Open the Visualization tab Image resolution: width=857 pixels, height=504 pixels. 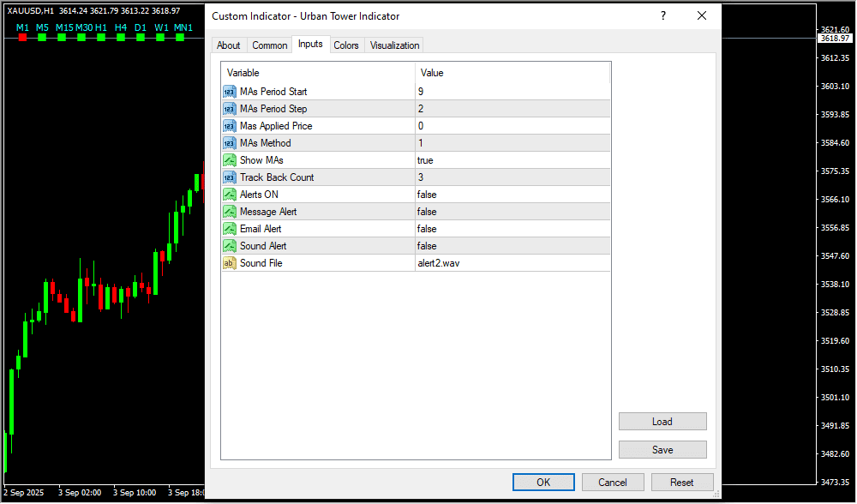[x=394, y=45]
